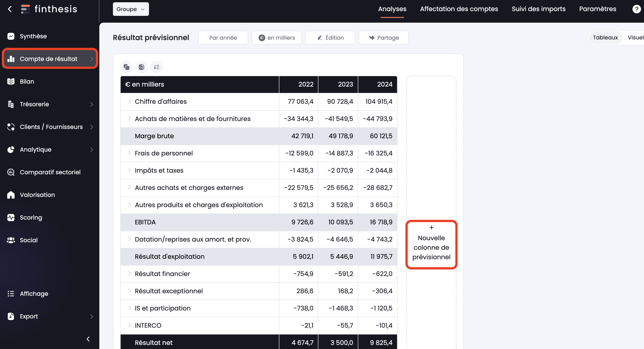The height and width of the screenshot is (349, 644).
Task: Expand Dotation/reprises aux amort. et prov. row
Action: tap(129, 239)
